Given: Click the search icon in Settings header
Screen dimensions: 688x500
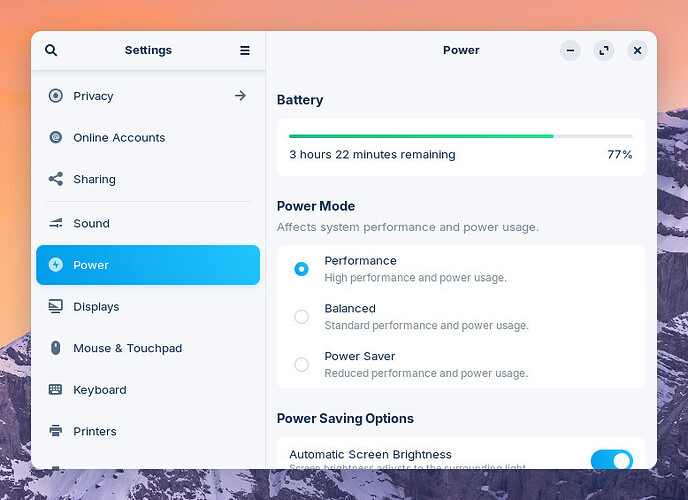Looking at the screenshot, I should 51,50.
